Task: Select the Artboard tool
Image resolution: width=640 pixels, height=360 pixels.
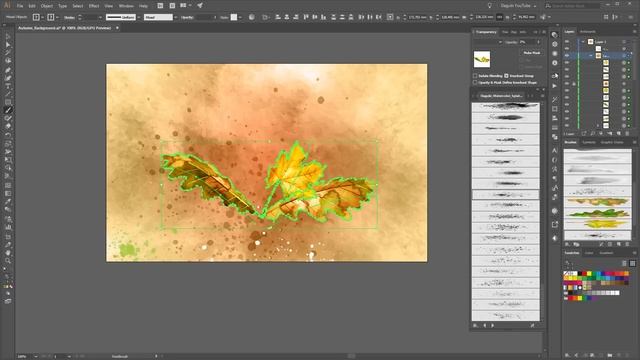Action: (x=8, y=236)
